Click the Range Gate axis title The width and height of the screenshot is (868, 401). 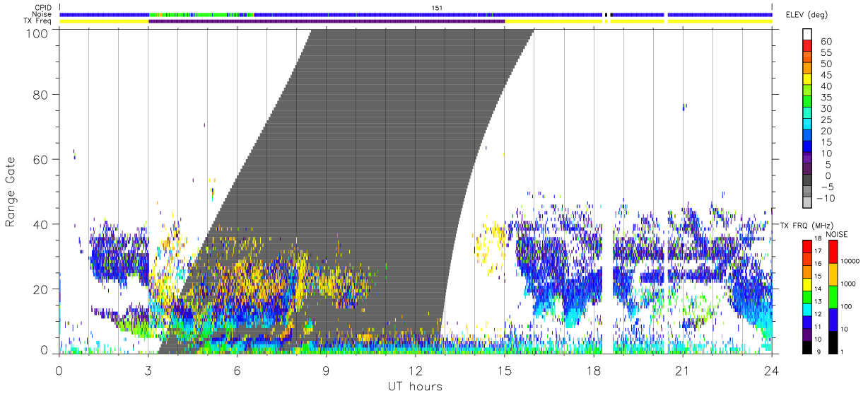(11, 190)
